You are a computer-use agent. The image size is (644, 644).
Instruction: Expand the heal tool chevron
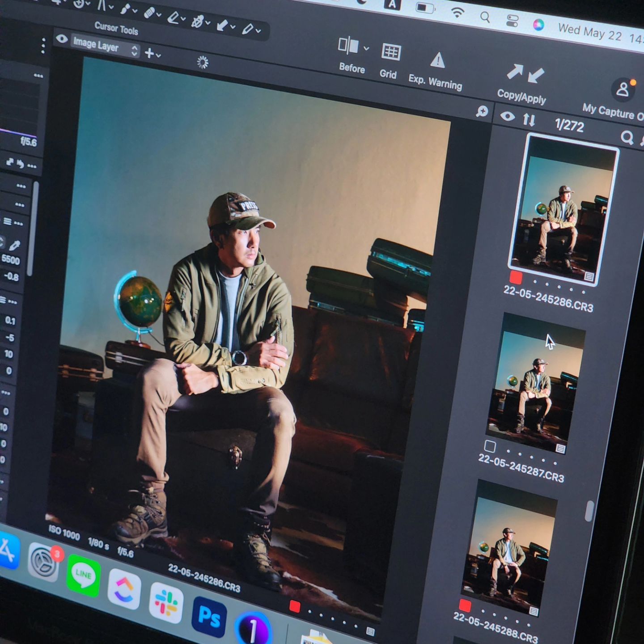pyautogui.click(x=159, y=15)
